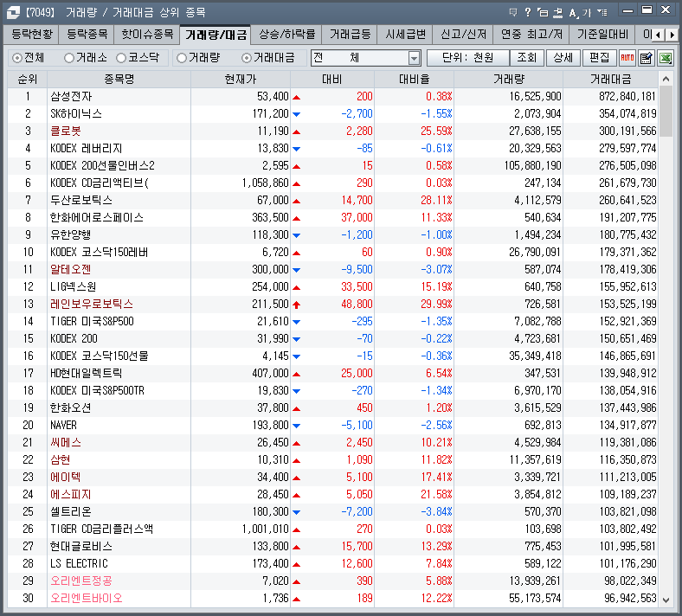Click the 거래량 column header
The width and height of the screenshot is (682, 616).
[x=508, y=79]
